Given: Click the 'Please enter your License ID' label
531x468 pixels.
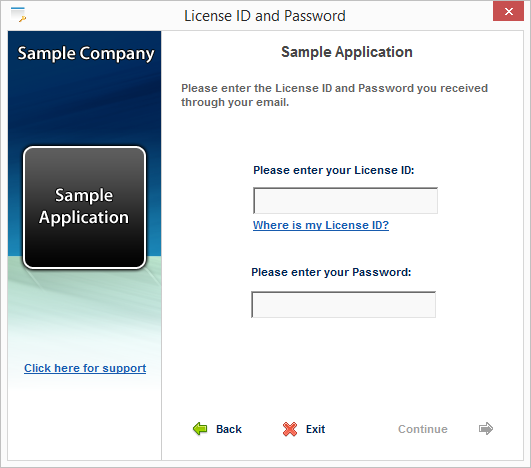Looking at the screenshot, I should coord(334,170).
